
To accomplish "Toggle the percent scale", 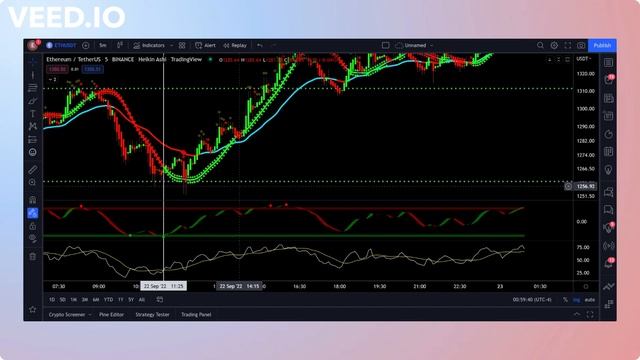I will 565,300.
